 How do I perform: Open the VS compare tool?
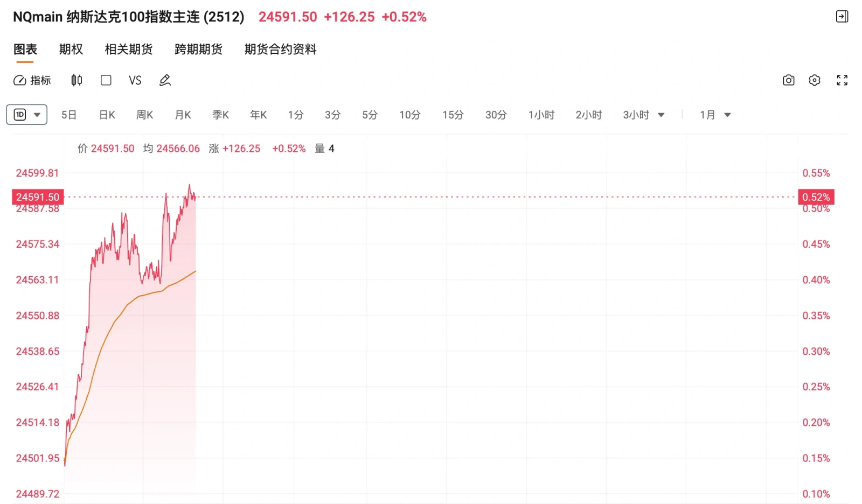pyautogui.click(x=135, y=80)
